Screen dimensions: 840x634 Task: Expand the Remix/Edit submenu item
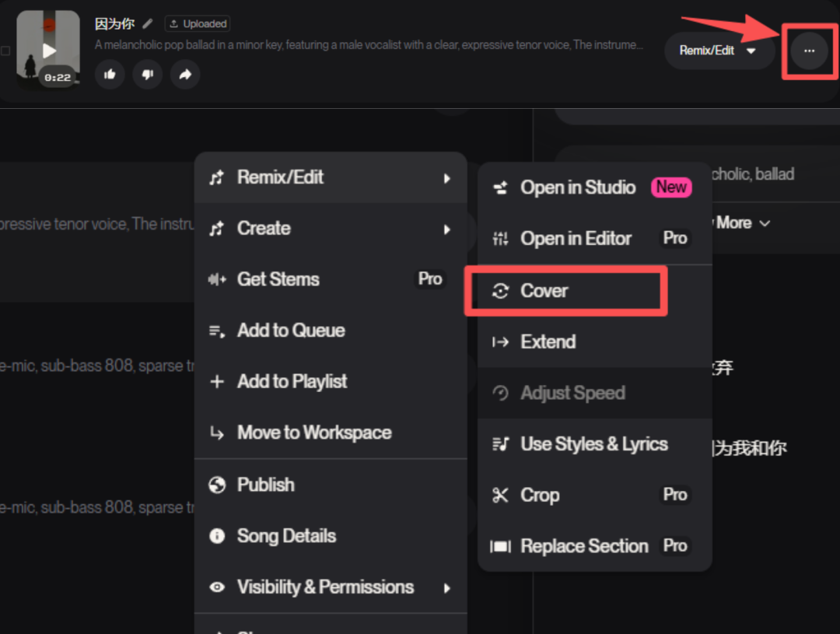click(330, 177)
